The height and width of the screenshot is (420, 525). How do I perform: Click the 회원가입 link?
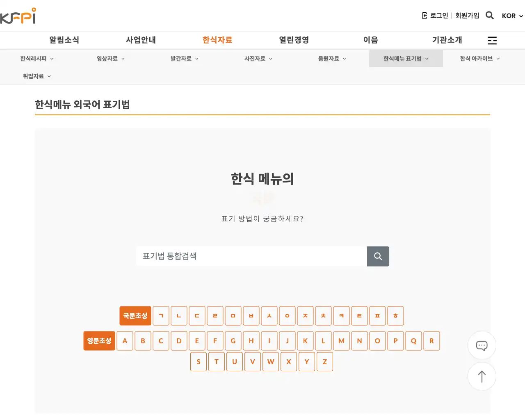467,15
